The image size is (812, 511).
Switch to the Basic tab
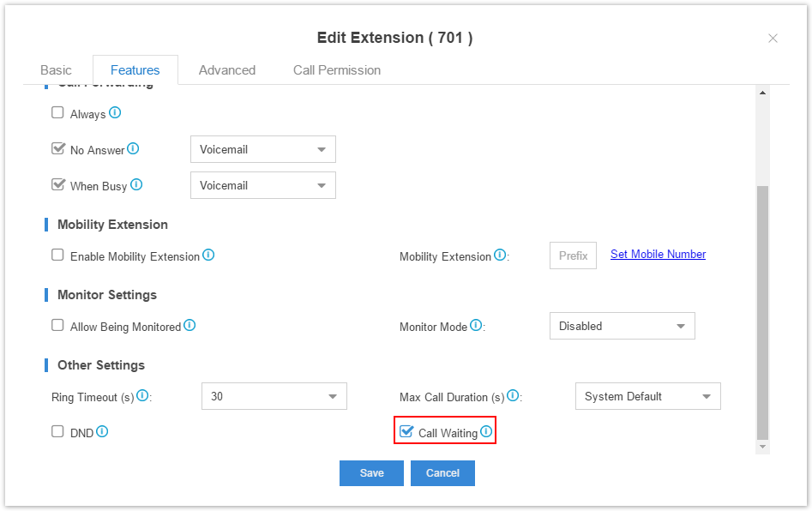pyautogui.click(x=56, y=70)
